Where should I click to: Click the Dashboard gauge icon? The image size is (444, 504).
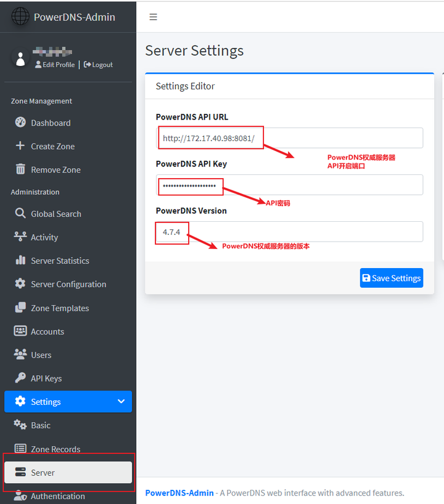20,122
